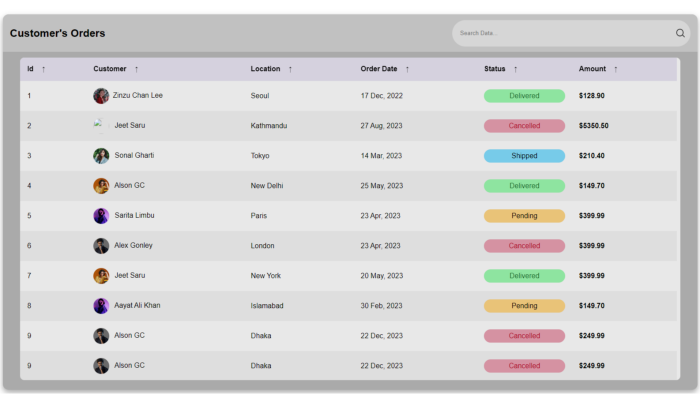Click the 30 Feb, 2023 order date
Screen dimensions: 700x394
click(381, 306)
